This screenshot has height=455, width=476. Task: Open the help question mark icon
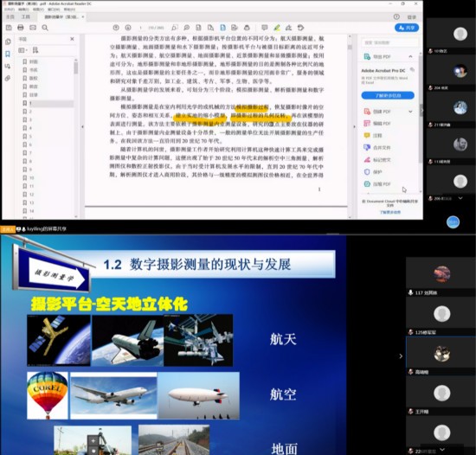[x=396, y=16]
